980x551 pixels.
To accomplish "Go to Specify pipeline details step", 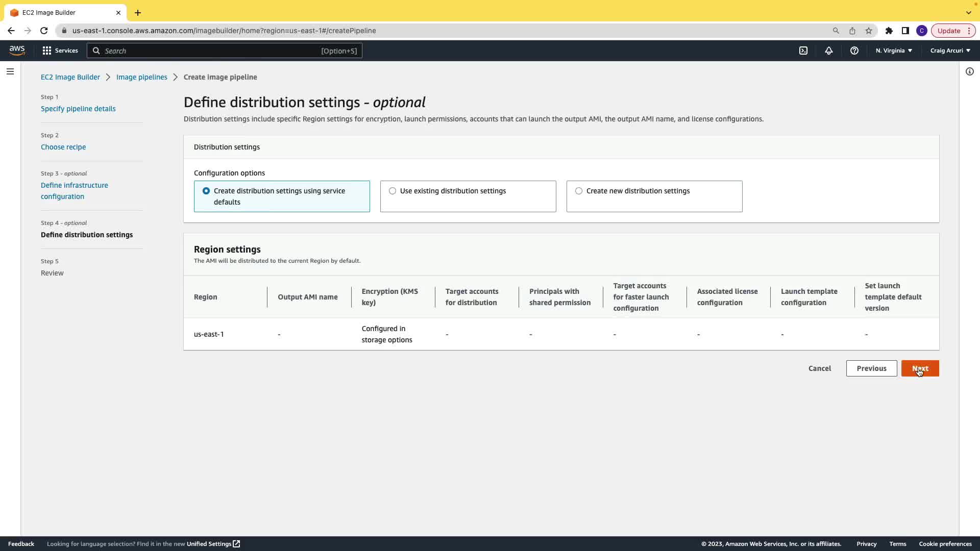I will [x=78, y=109].
